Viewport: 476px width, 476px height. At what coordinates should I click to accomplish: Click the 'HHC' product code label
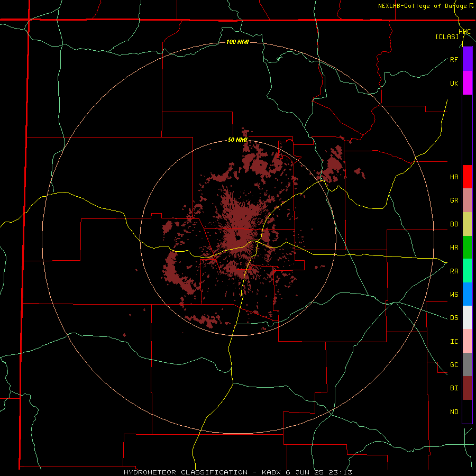465,32
